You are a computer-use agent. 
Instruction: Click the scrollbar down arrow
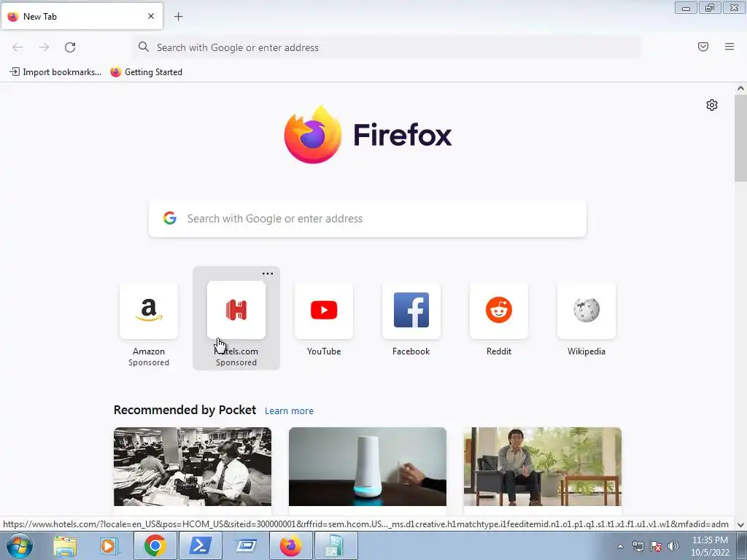[740, 525]
